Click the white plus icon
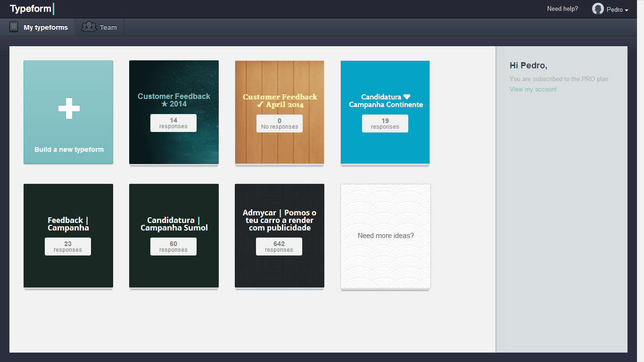The height and width of the screenshot is (362, 644). [x=69, y=108]
